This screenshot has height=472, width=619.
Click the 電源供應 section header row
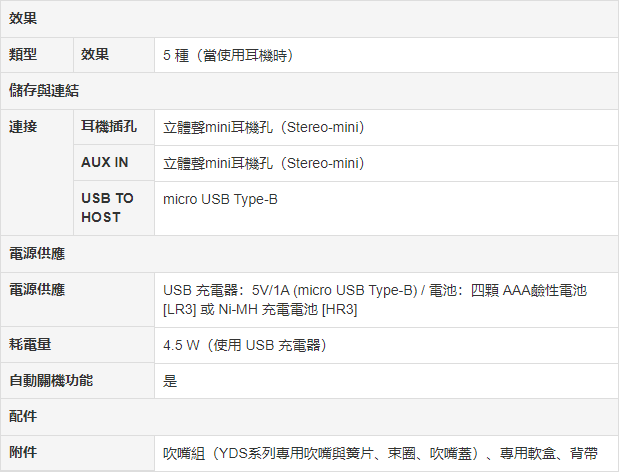pyautogui.click(x=38, y=254)
